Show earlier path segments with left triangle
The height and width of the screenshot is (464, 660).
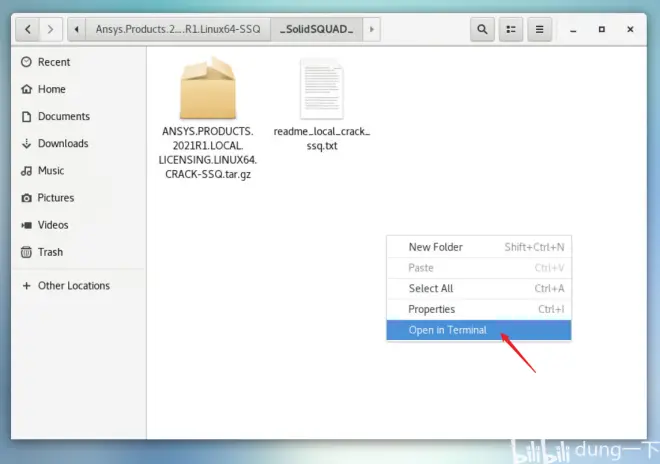(x=77, y=29)
